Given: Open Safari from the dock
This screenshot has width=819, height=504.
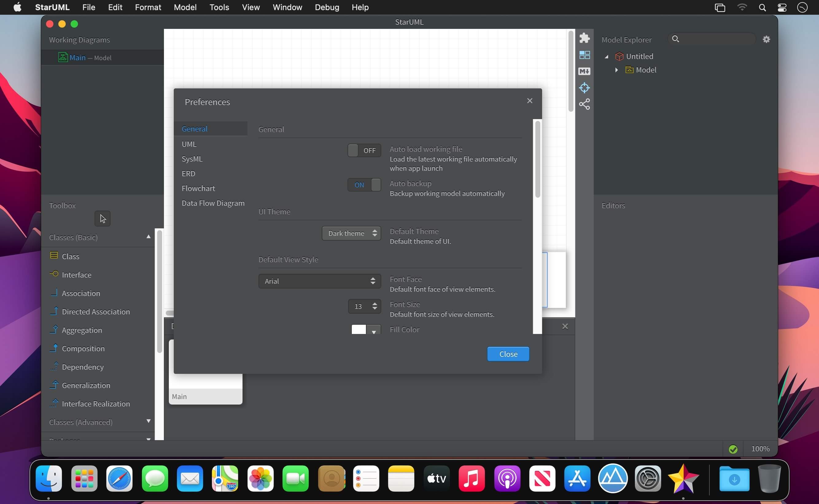Looking at the screenshot, I should [x=119, y=479].
